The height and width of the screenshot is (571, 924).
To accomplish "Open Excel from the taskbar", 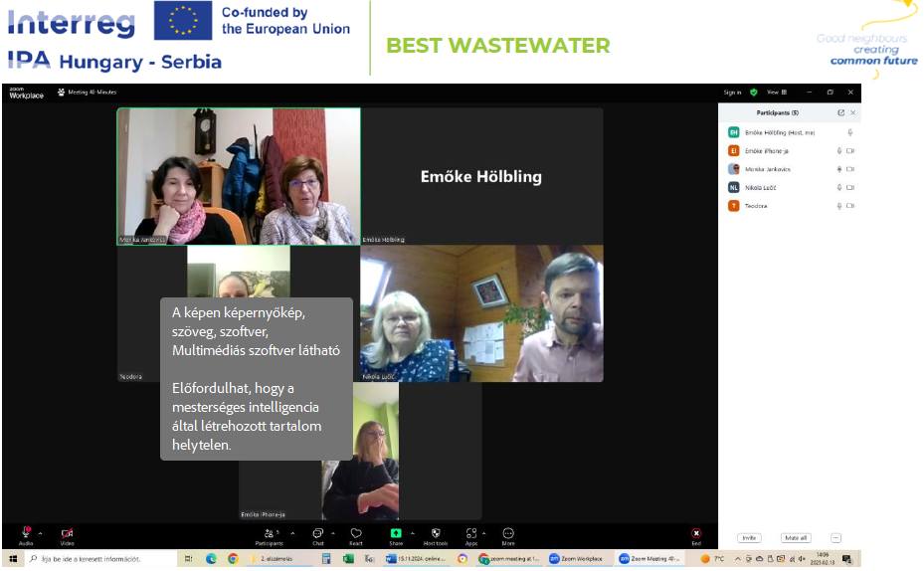I will 348,559.
